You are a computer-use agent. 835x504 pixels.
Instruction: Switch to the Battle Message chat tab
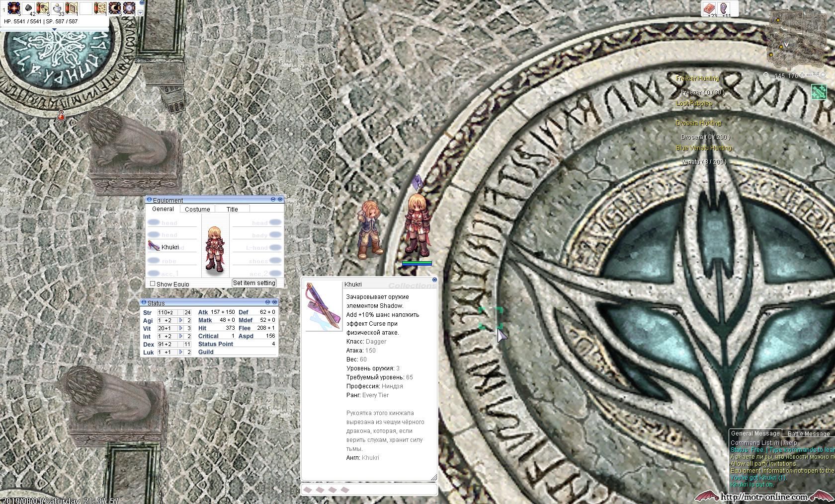coord(809,433)
